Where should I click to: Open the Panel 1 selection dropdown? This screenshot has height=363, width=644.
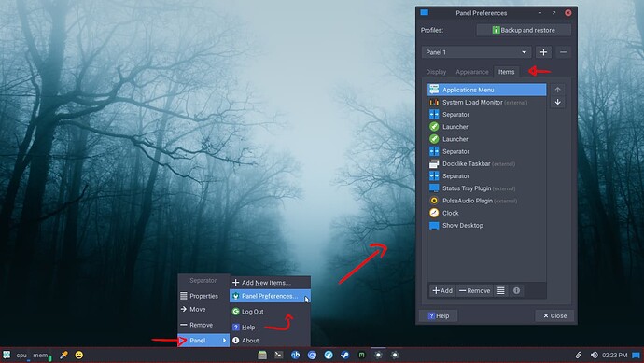pyautogui.click(x=476, y=52)
